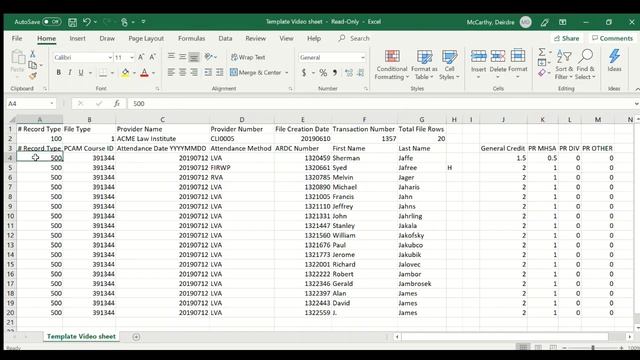Open the Sort & Filter menu

[564, 65]
